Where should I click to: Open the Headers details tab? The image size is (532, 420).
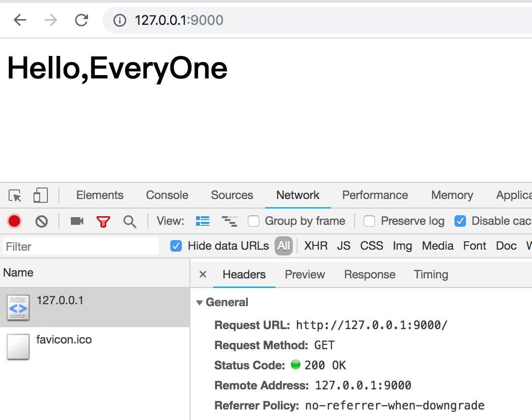[x=244, y=275]
